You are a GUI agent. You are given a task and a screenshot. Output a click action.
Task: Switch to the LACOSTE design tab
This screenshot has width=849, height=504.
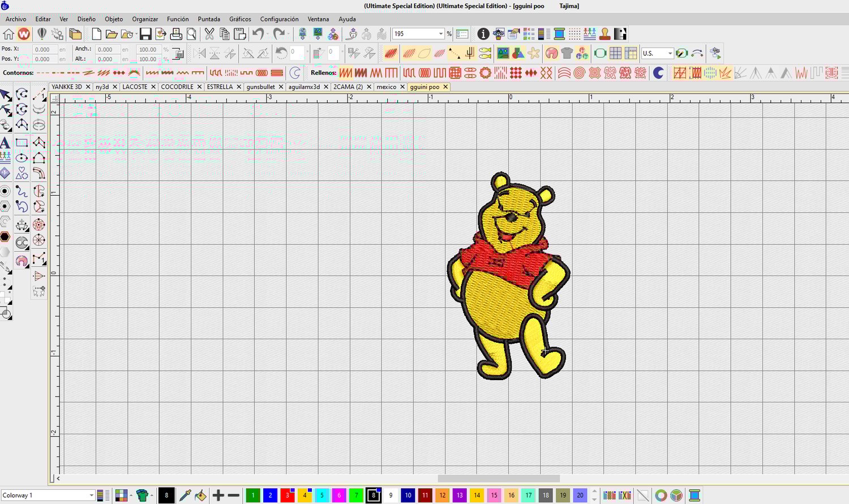pyautogui.click(x=135, y=87)
